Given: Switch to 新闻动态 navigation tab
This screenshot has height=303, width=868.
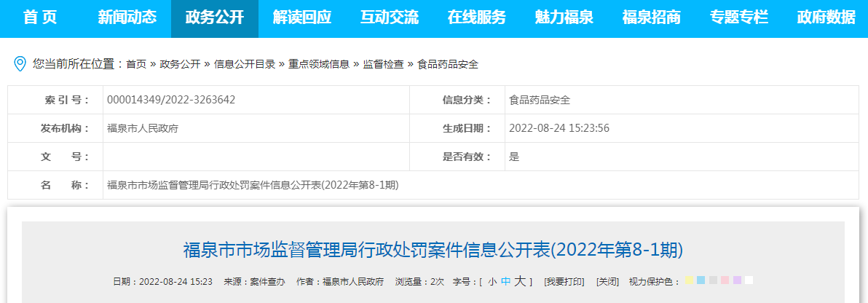Looking at the screenshot, I should (127, 18).
